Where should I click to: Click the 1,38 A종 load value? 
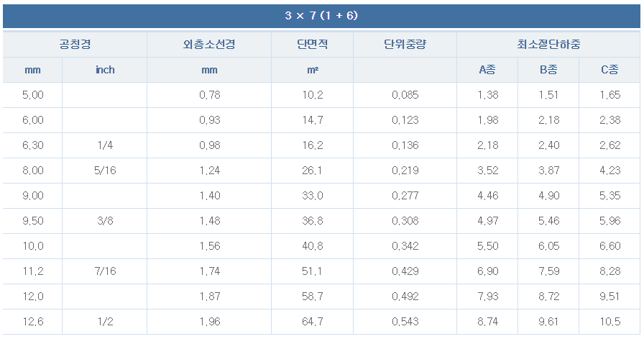[x=487, y=95]
